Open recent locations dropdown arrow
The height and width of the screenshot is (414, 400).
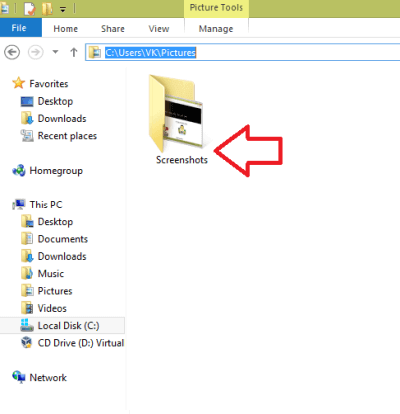(55, 52)
